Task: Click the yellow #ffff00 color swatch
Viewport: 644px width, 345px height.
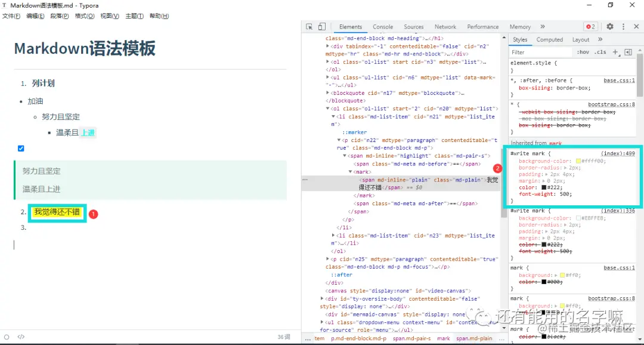Action: [578, 161]
